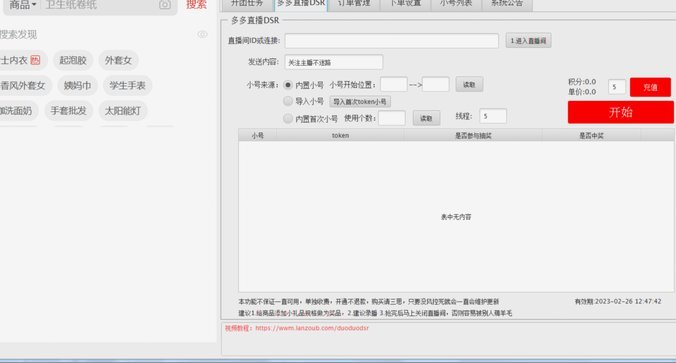Select the 姨妈巾 search tag

pos(78,85)
